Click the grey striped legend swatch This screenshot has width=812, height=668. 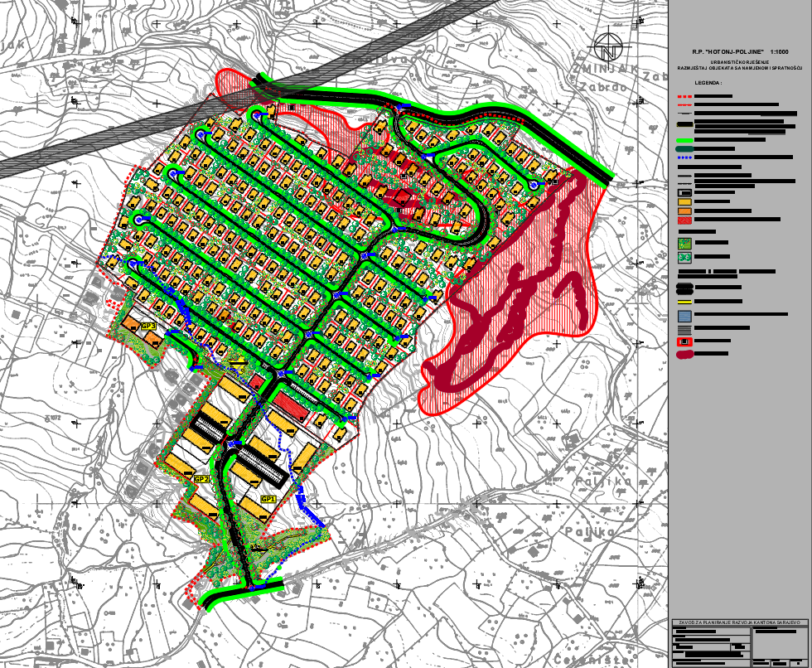click(x=684, y=329)
